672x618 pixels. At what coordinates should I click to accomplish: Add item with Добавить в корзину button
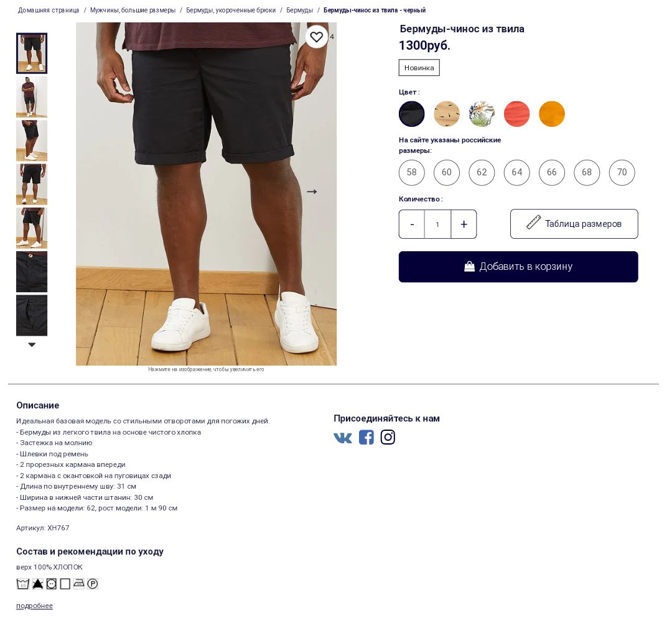click(518, 266)
